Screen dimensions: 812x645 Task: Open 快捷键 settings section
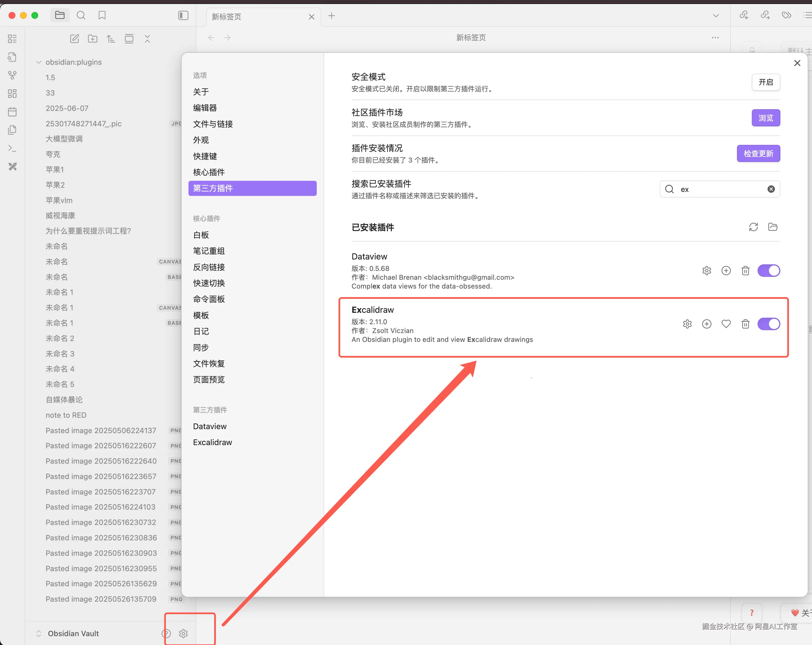205,156
